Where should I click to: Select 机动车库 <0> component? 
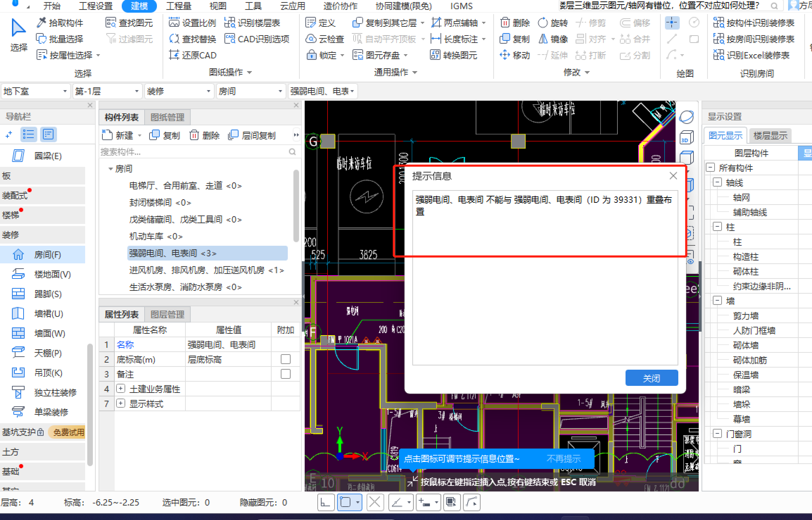[156, 236]
